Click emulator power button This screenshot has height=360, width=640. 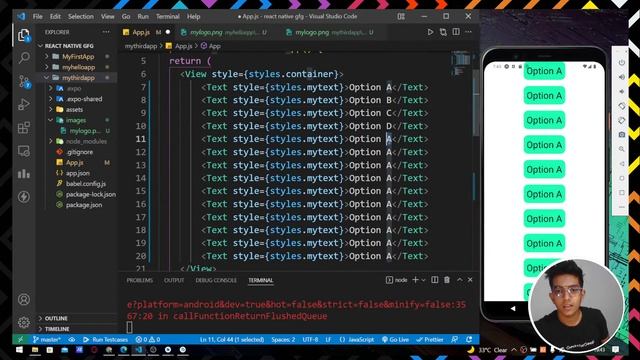click(x=622, y=62)
